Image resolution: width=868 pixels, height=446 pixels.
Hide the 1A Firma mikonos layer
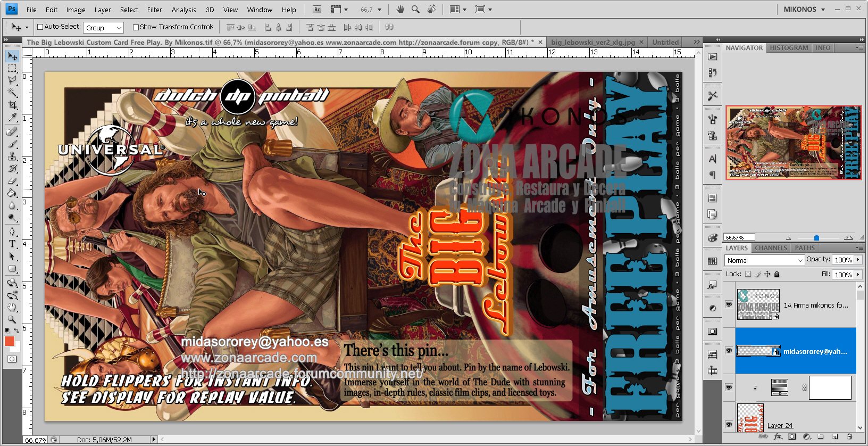729,304
